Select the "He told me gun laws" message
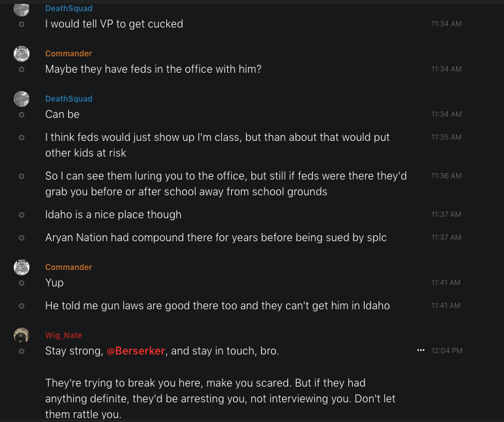The image size is (504, 422). 217,305
